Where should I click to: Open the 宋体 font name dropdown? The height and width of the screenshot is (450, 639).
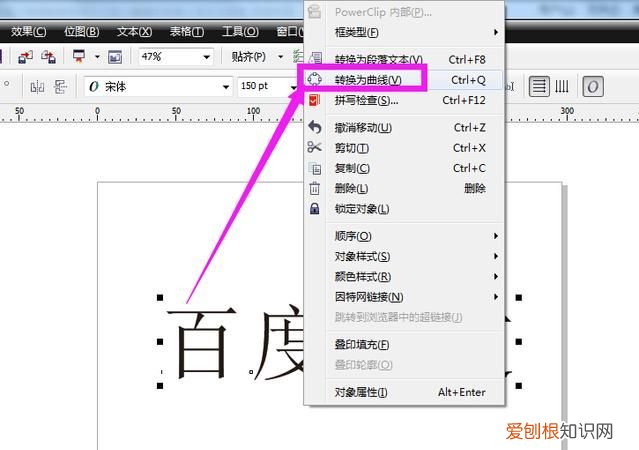225,87
